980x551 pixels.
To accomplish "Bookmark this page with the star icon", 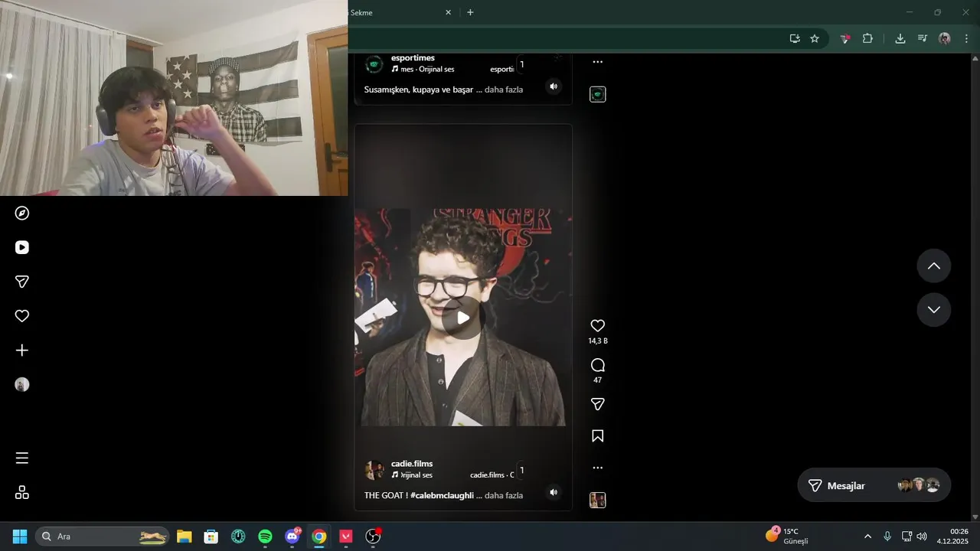I will click(x=815, y=38).
